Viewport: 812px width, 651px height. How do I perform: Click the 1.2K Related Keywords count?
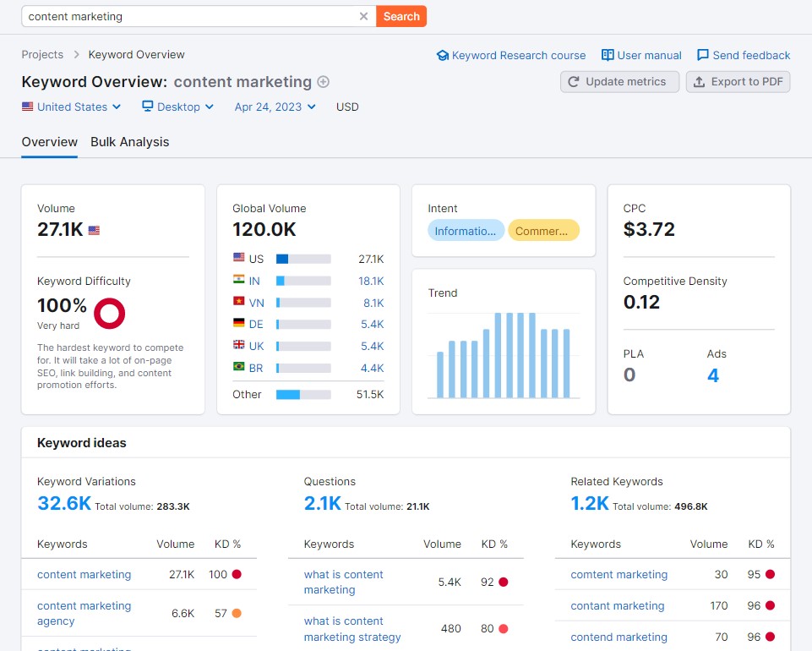pyautogui.click(x=590, y=503)
